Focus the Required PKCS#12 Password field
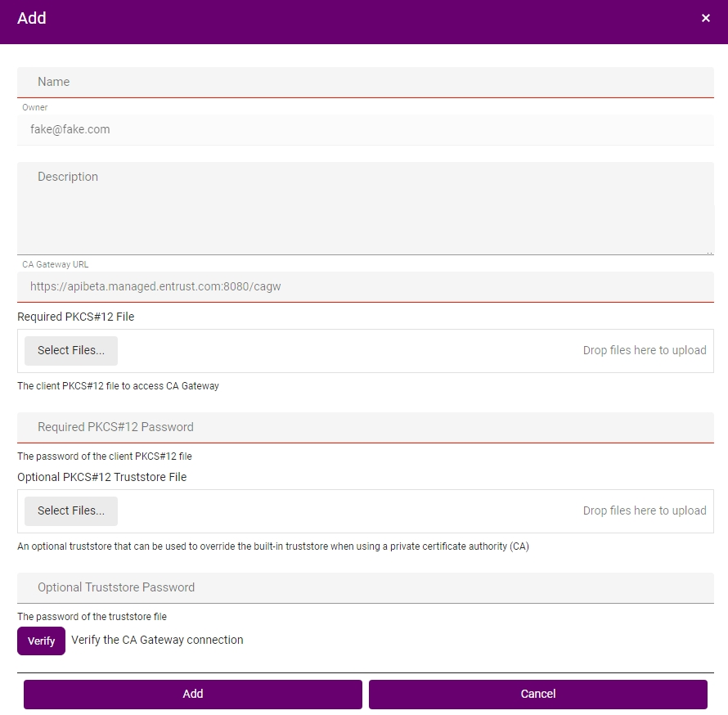Viewport: 728px width, 715px height. click(366, 427)
